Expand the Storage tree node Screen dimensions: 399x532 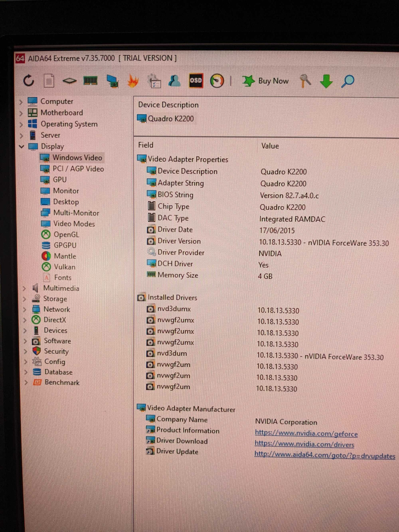(x=24, y=299)
